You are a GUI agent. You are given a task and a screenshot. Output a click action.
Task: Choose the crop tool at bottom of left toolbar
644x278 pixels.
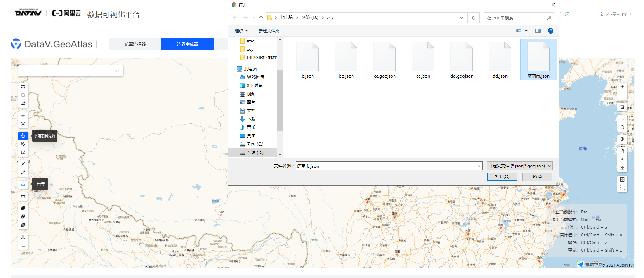pyautogui.click(x=23, y=245)
